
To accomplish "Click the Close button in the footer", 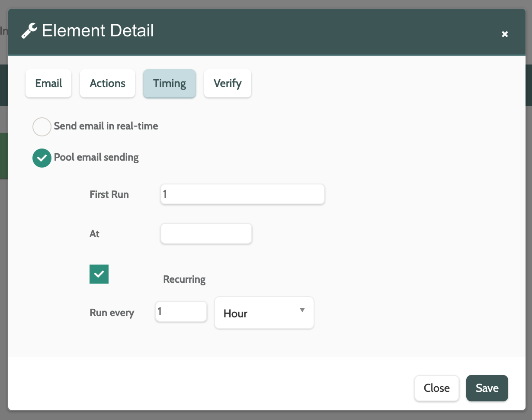I will [x=436, y=388].
